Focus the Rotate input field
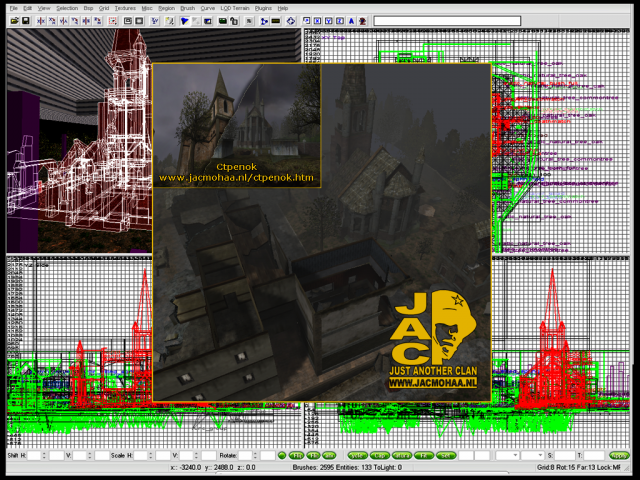This screenshot has height=480, width=640. pos(245,456)
